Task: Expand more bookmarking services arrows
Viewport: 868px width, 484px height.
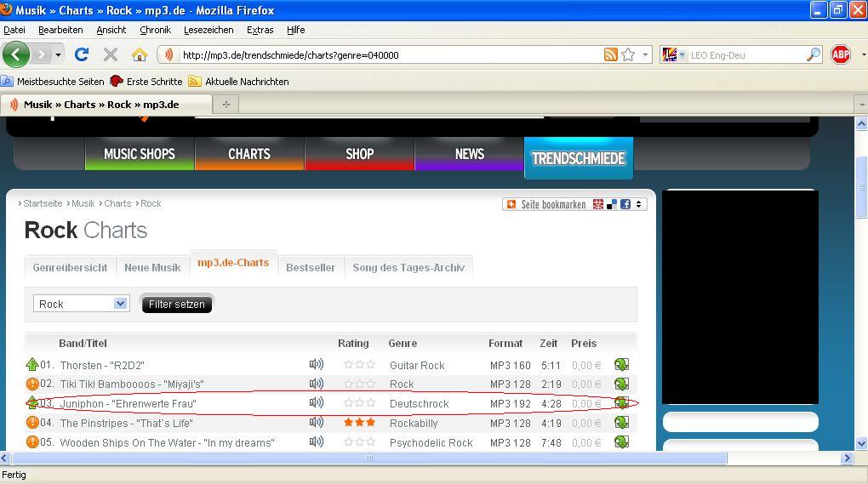Action: coord(638,204)
